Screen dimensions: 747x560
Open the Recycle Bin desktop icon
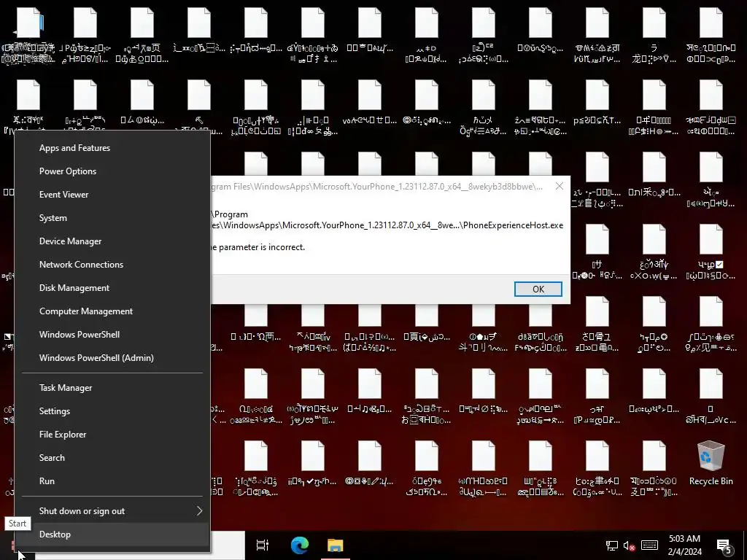tap(711, 463)
